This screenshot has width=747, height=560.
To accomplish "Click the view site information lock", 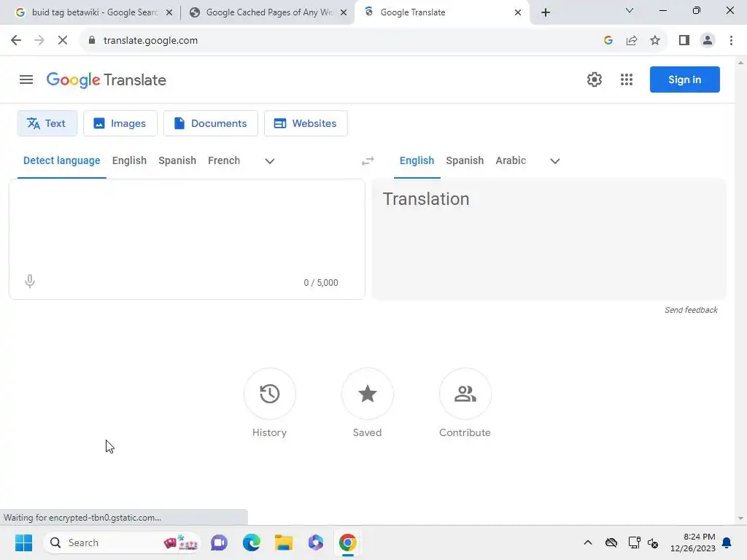I will (92, 41).
